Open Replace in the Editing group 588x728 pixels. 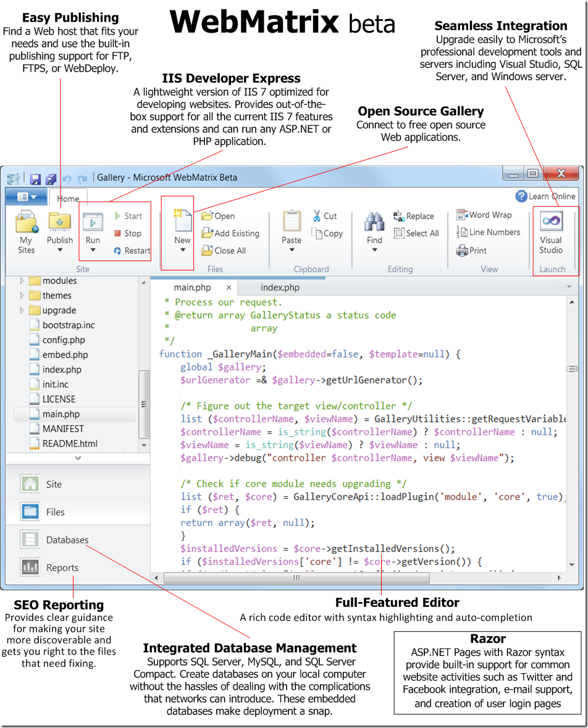[413, 216]
